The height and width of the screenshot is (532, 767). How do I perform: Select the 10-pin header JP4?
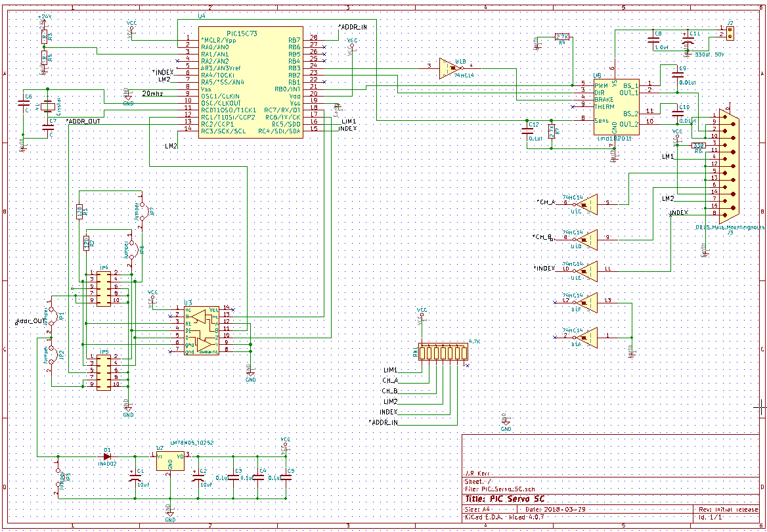(104, 289)
